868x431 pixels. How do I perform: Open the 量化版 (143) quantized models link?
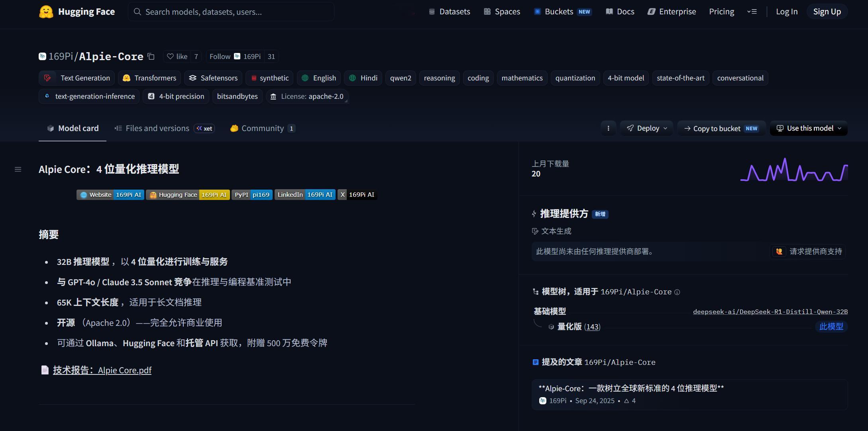tap(579, 327)
